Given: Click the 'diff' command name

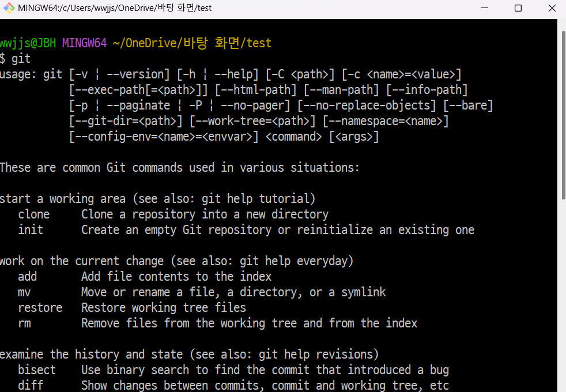Looking at the screenshot, I should click(x=31, y=385).
